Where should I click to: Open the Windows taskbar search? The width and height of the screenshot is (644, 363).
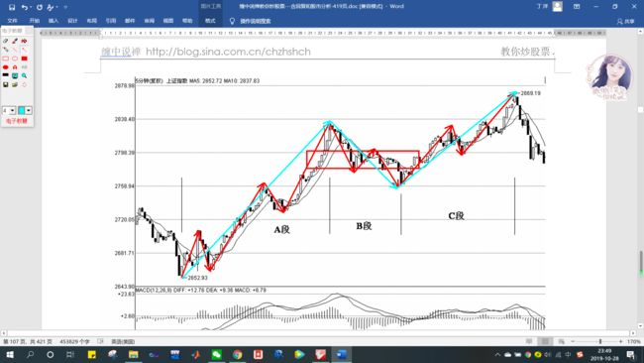point(30,354)
